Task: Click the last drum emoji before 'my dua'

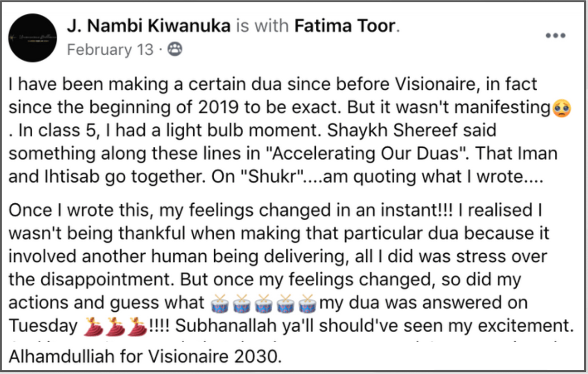Action: coord(307,304)
